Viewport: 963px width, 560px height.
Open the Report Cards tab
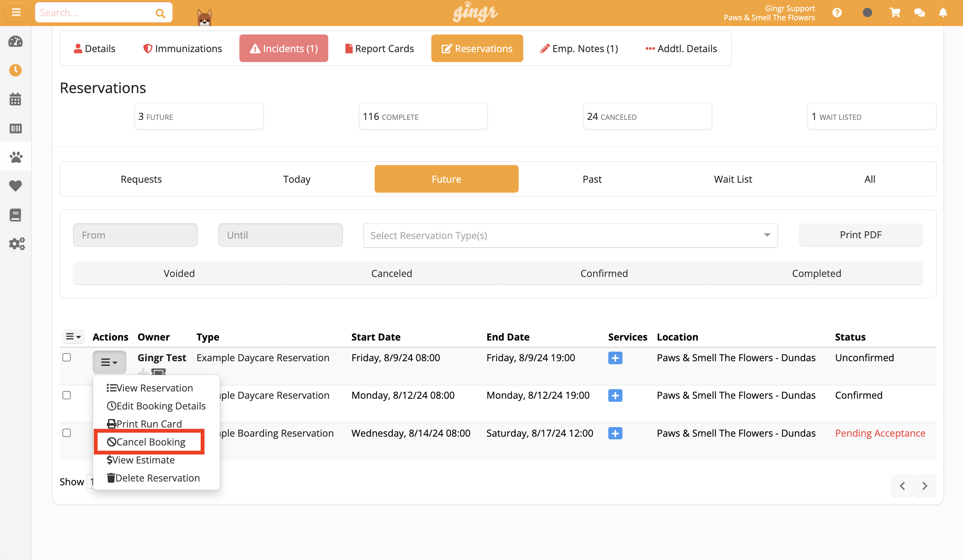coord(379,49)
